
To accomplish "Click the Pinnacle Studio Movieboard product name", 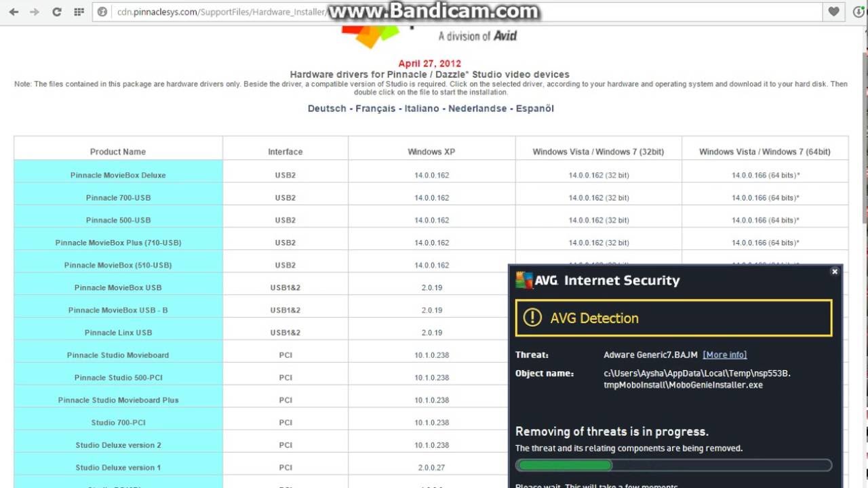I will pyautogui.click(x=118, y=355).
